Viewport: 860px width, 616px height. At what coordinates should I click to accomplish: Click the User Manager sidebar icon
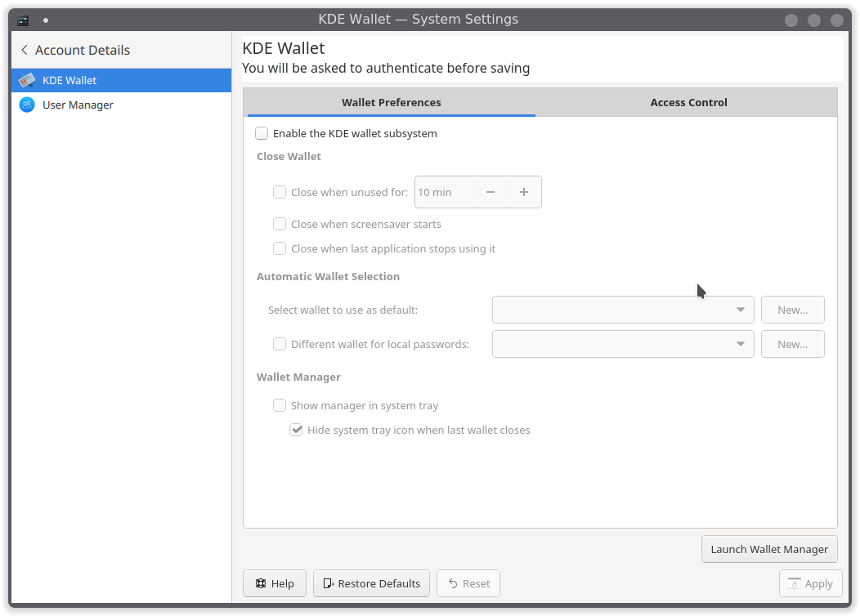tap(27, 105)
